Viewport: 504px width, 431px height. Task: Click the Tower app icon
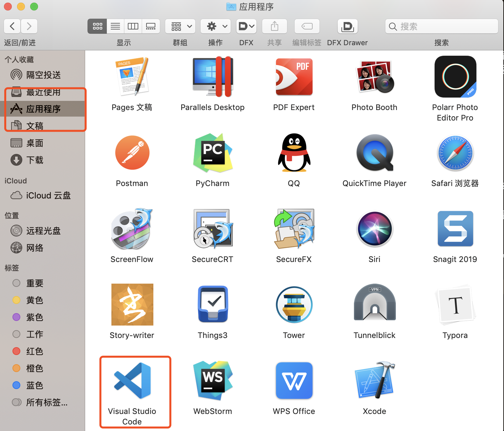click(294, 305)
